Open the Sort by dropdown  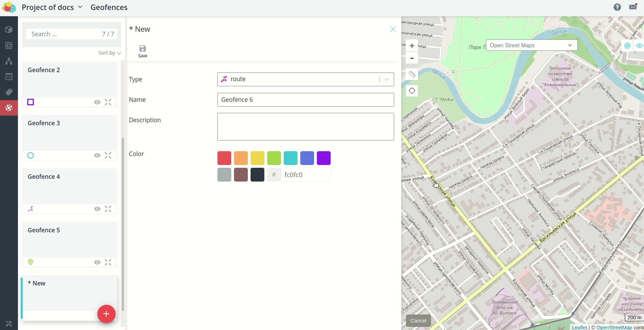109,53
